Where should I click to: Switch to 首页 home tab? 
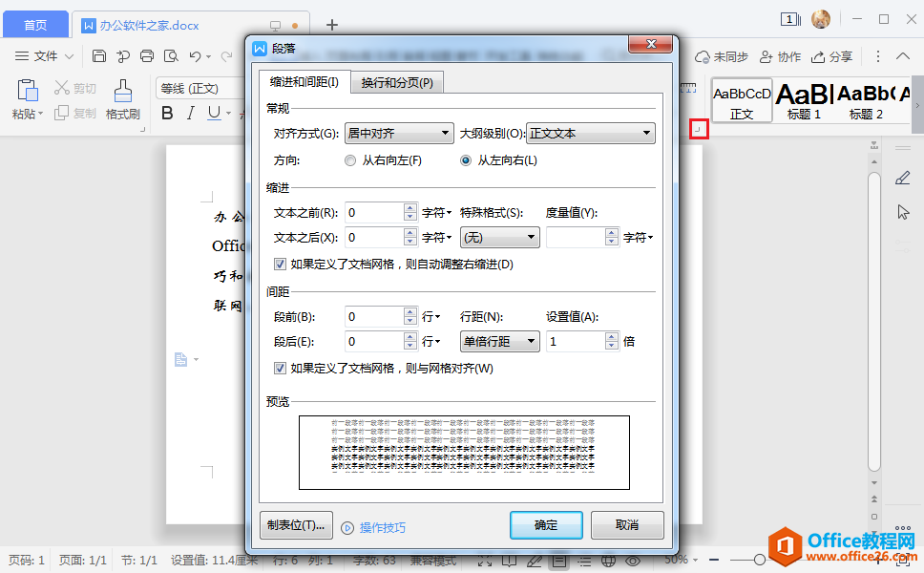35,25
